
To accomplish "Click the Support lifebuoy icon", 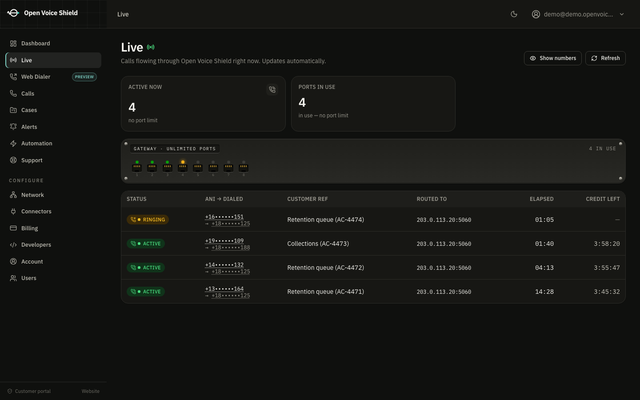I will click(13, 160).
